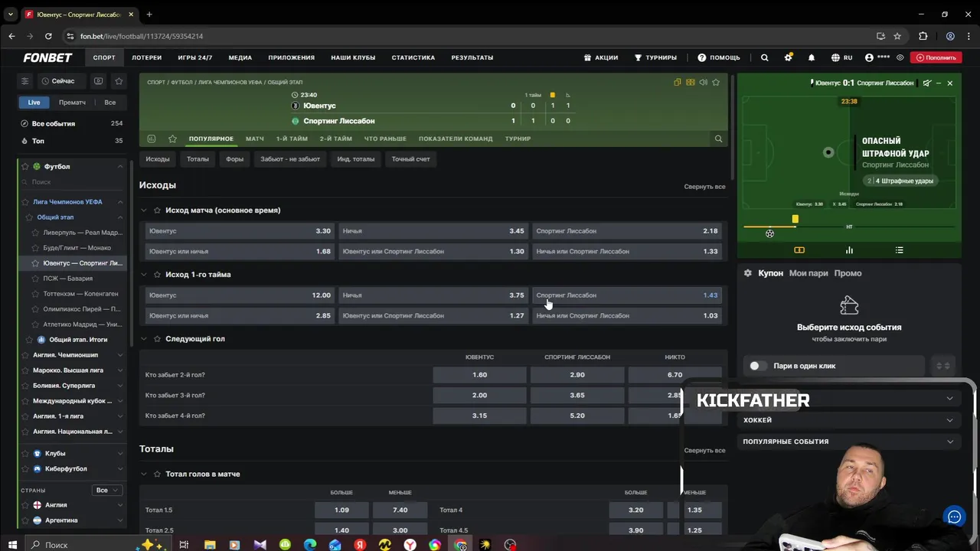Open match in separate window icon

pyautogui.click(x=678, y=82)
